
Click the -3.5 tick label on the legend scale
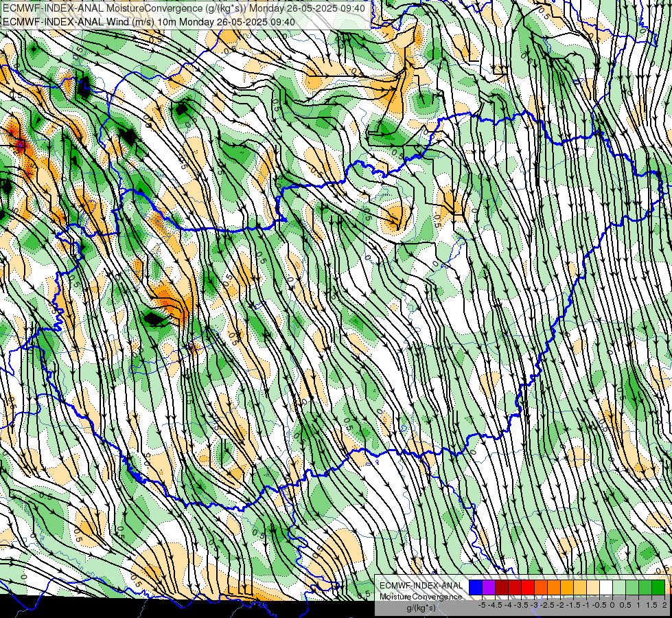(521, 605)
